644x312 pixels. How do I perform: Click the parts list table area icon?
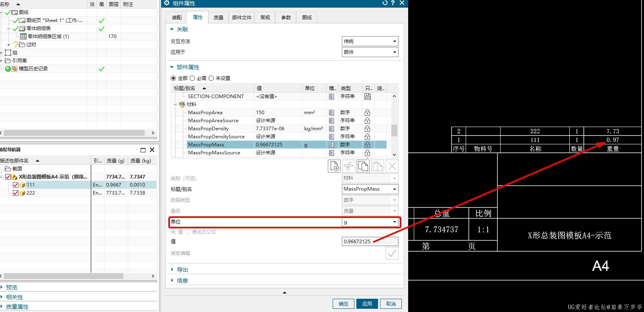(x=23, y=37)
